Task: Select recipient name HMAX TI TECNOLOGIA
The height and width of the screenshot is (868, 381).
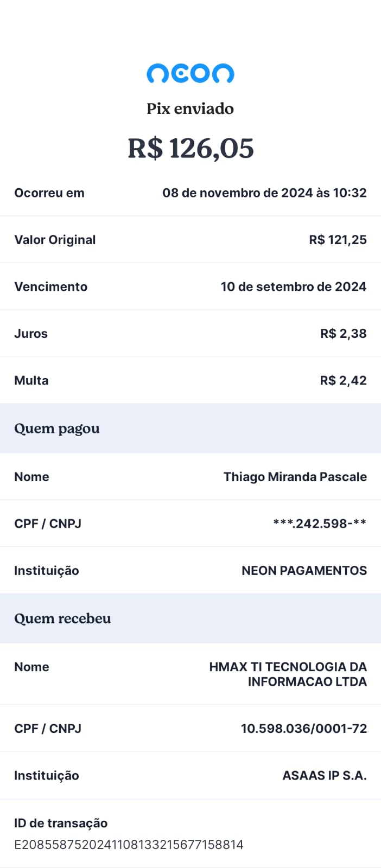Action: point(288,674)
